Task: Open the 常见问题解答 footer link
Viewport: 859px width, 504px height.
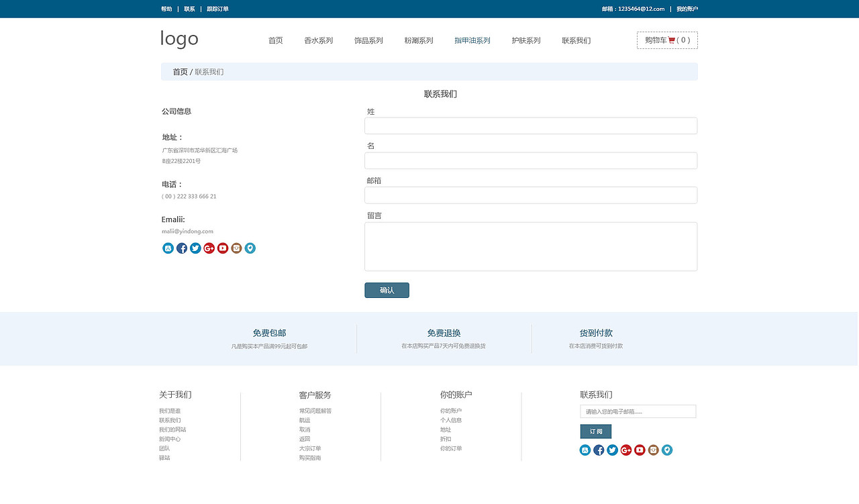Action: 315,411
